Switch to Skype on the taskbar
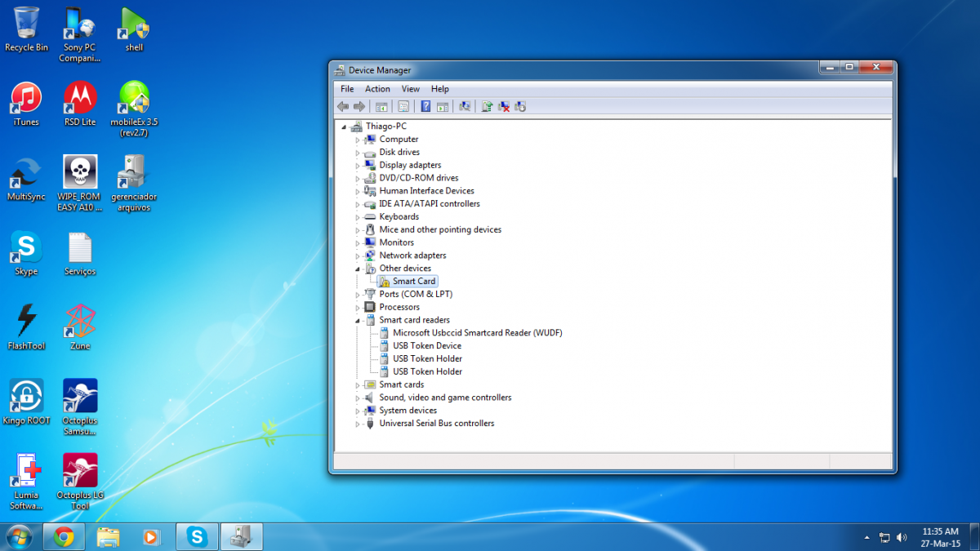Image resolution: width=980 pixels, height=551 pixels. tap(197, 536)
